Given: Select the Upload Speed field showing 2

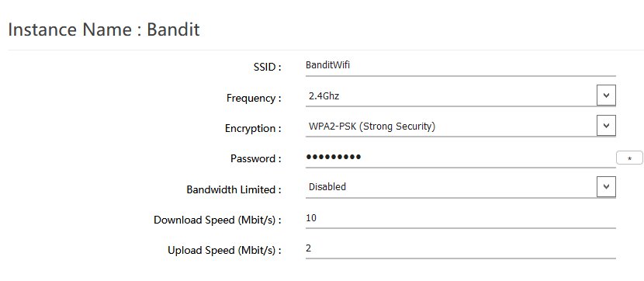Looking at the screenshot, I should [460, 249].
